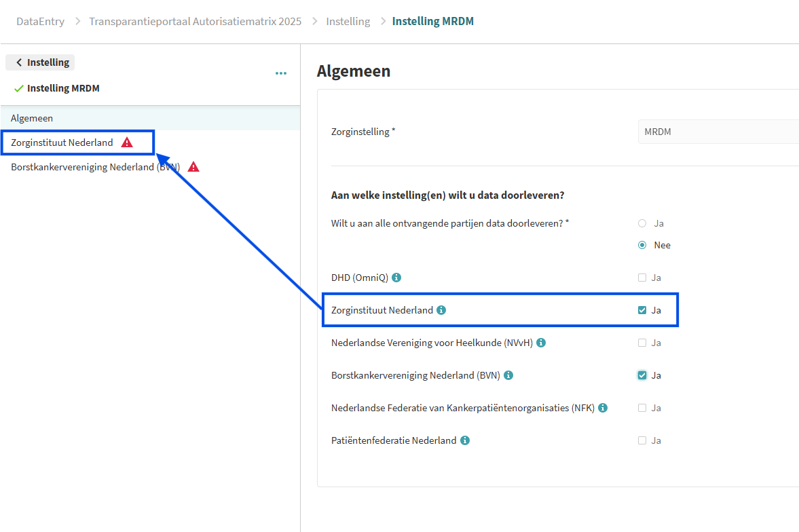799x532 pixels.
Task: Show info for Kankerpatiëntenorganisaties (NFK)
Action: 603,408
